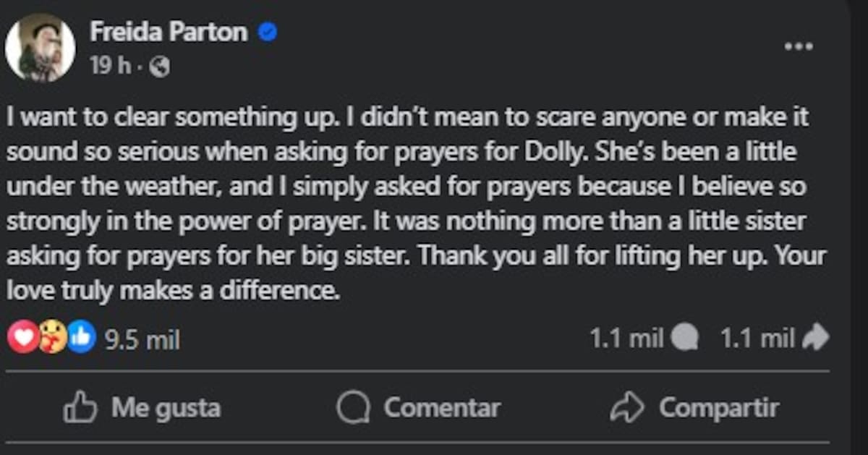Open the three-dot post options menu

click(799, 46)
